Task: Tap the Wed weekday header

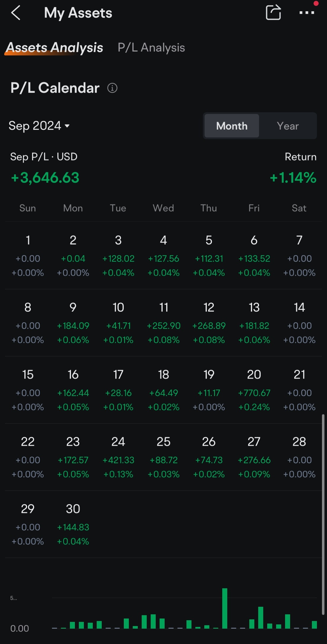Action: pos(163,208)
